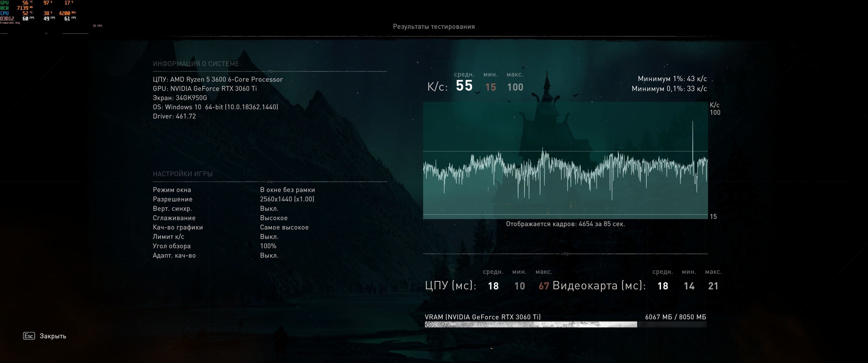This screenshot has width=868, height=363.
Task: Click the Экран: 34GK950G line
Action: [180, 98]
